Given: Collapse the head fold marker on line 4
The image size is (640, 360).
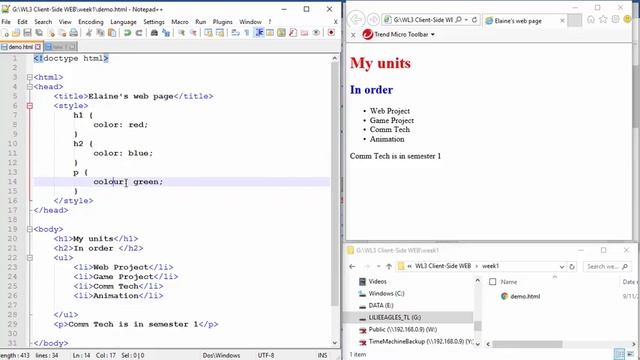Looking at the screenshot, I should click(29, 87).
